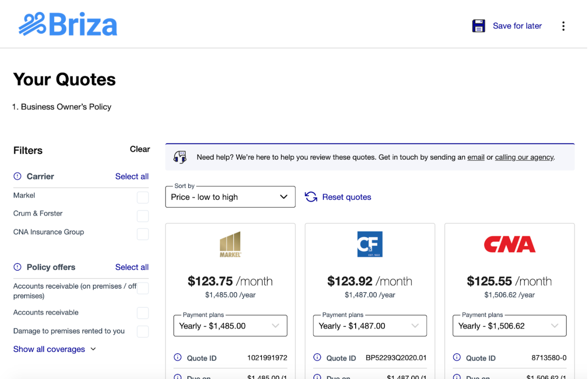Click the Reset quotes refresh icon
The height and width of the screenshot is (379, 588).
311,197
